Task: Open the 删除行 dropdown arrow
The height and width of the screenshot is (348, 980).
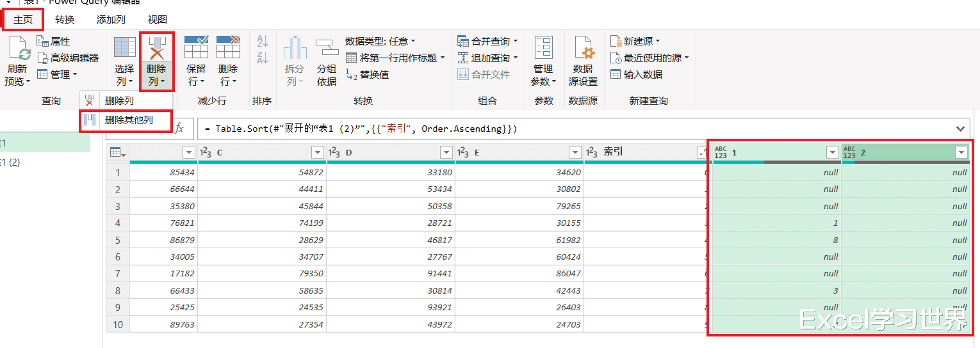Action: tap(234, 82)
